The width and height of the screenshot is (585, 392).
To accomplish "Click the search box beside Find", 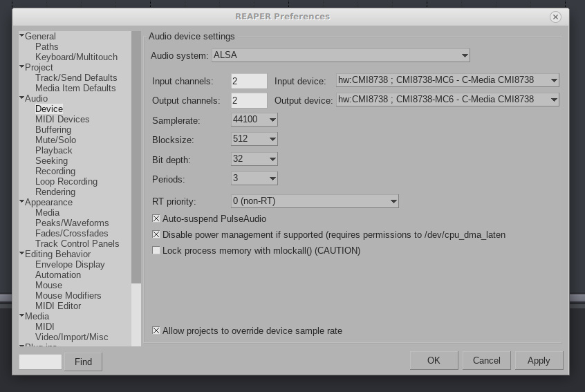I will 40,362.
